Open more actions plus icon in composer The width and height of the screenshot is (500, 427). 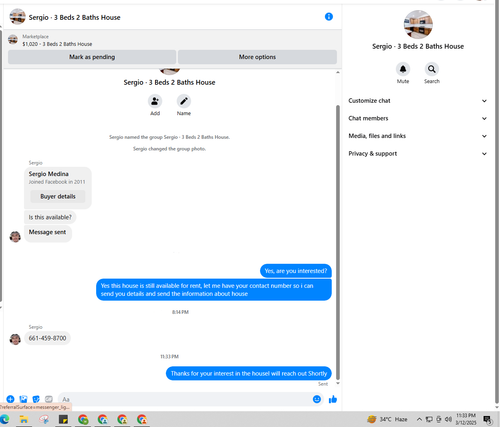(x=10, y=399)
